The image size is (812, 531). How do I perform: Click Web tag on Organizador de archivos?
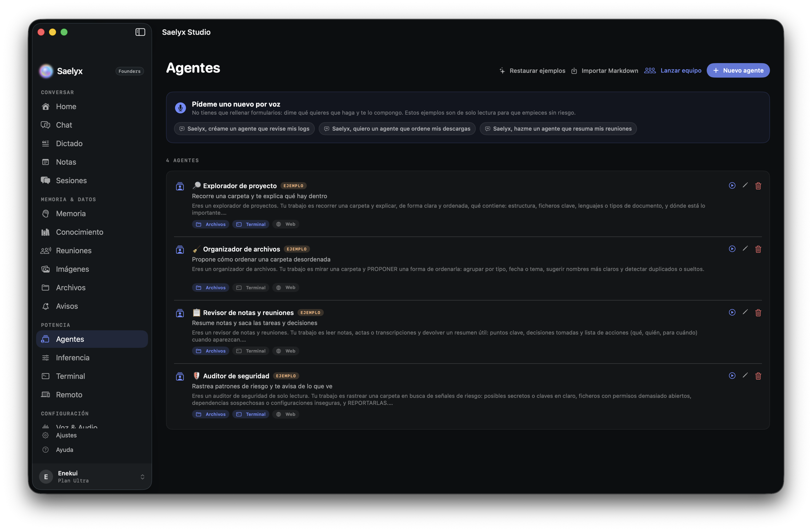286,288
